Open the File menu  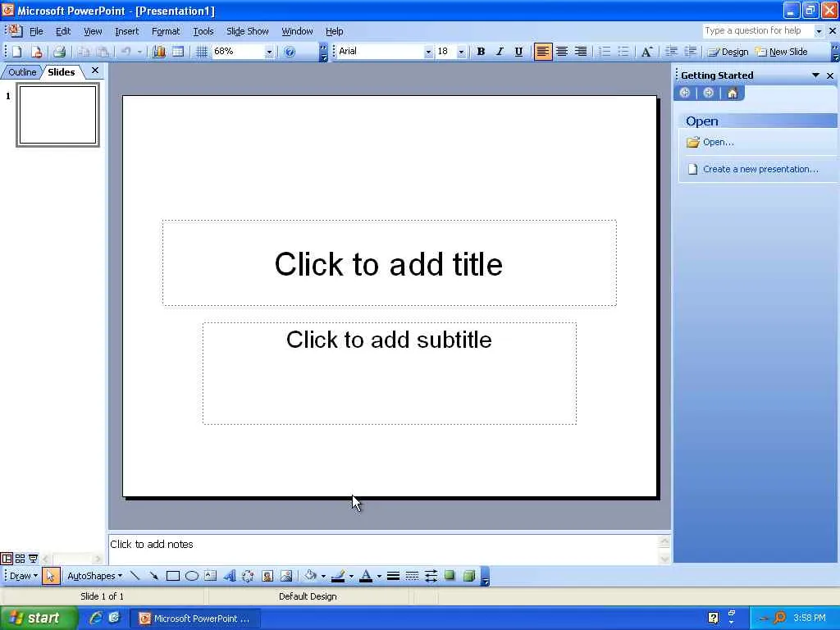point(36,31)
